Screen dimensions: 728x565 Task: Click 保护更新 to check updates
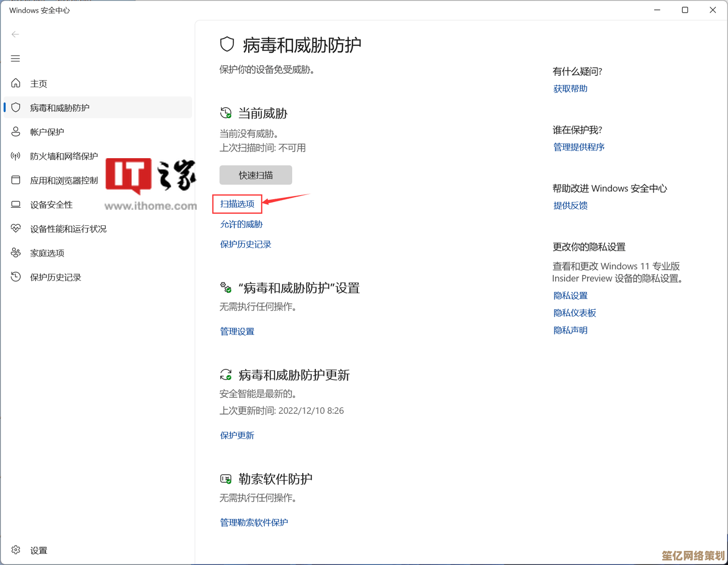[237, 435]
